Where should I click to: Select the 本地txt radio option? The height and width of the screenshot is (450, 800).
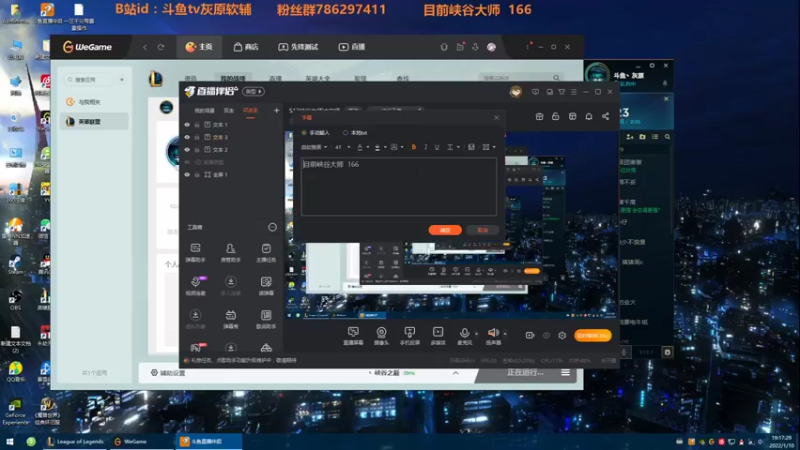point(345,133)
